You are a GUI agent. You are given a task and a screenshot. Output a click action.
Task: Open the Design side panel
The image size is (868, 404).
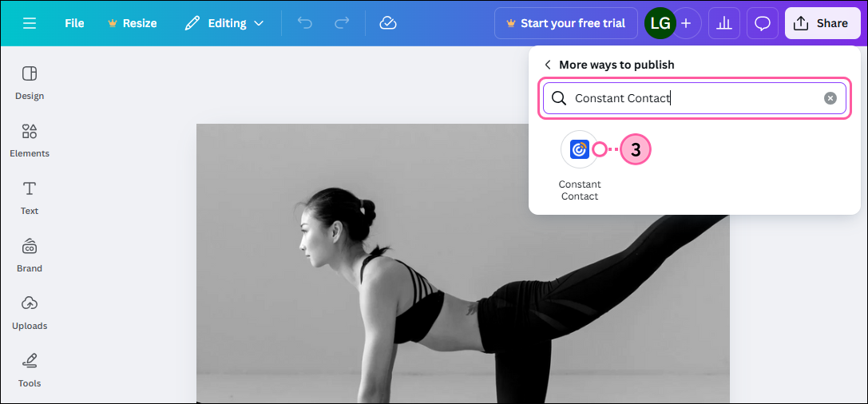click(30, 82)
